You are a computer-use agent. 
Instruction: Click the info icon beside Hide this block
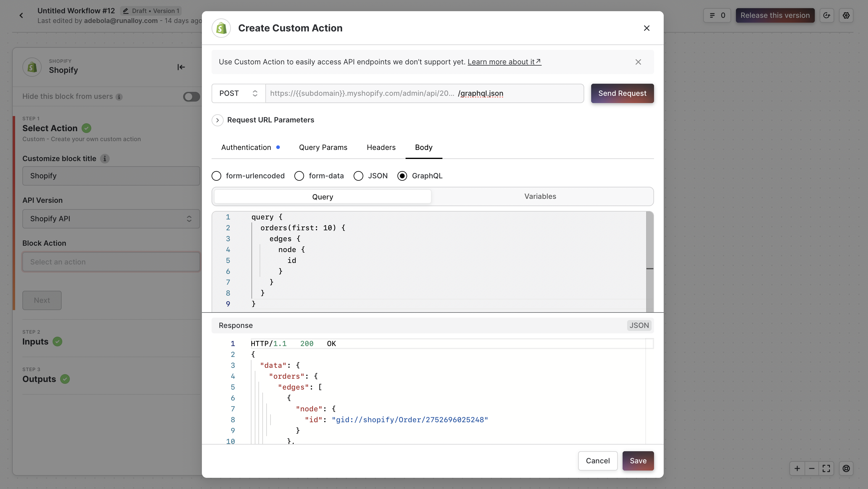pyautogui.click(x=119, y=97)
